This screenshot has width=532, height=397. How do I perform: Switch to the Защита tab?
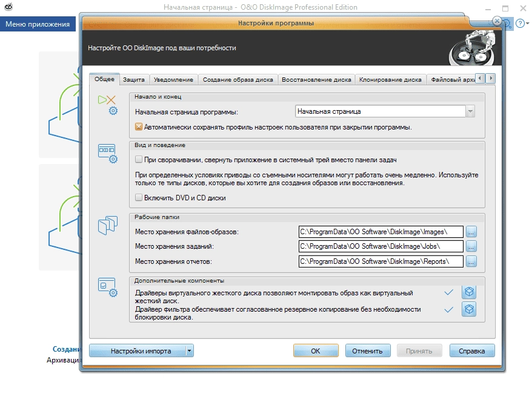point(134,80)
